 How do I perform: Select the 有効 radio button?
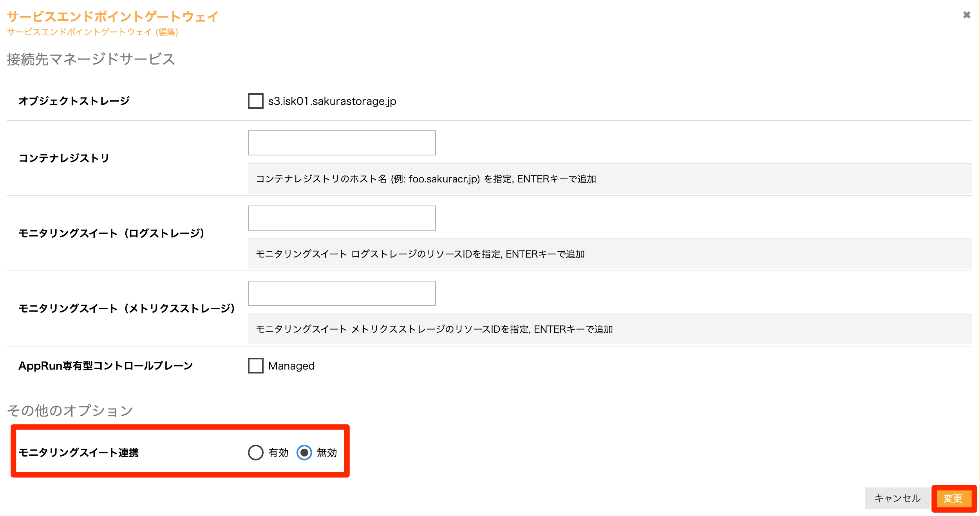[255, 453]
